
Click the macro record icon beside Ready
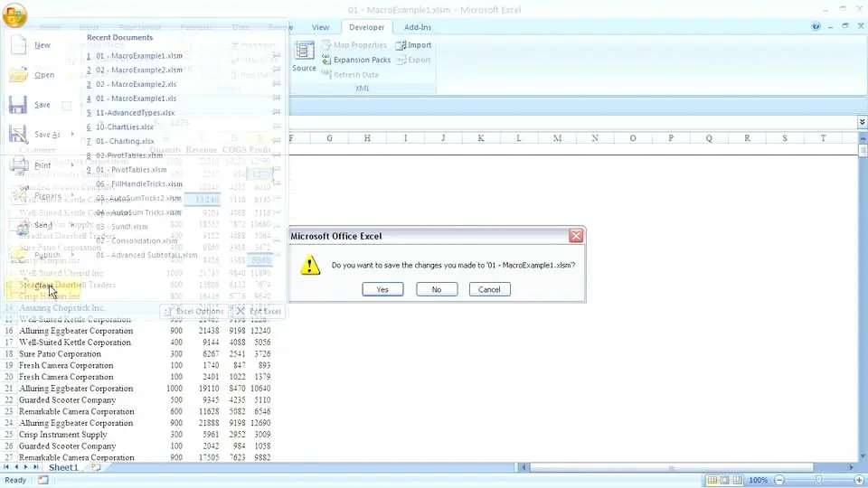[42, 480]
